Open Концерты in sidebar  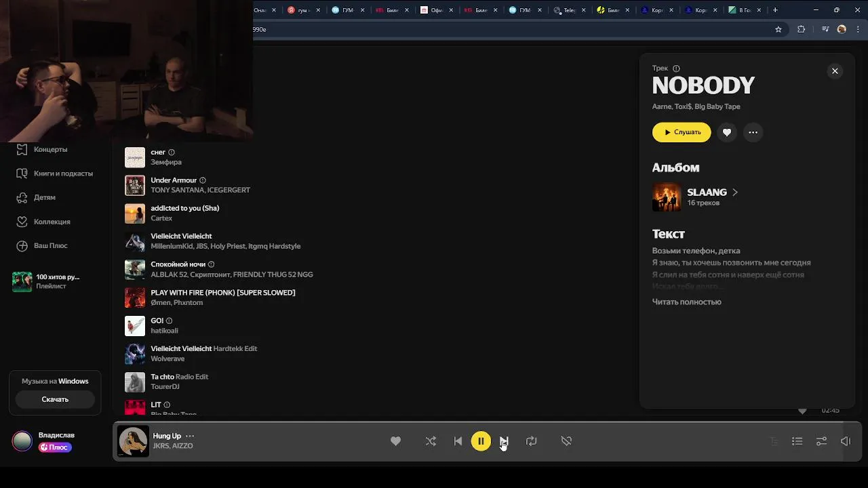tap(51, 149)
